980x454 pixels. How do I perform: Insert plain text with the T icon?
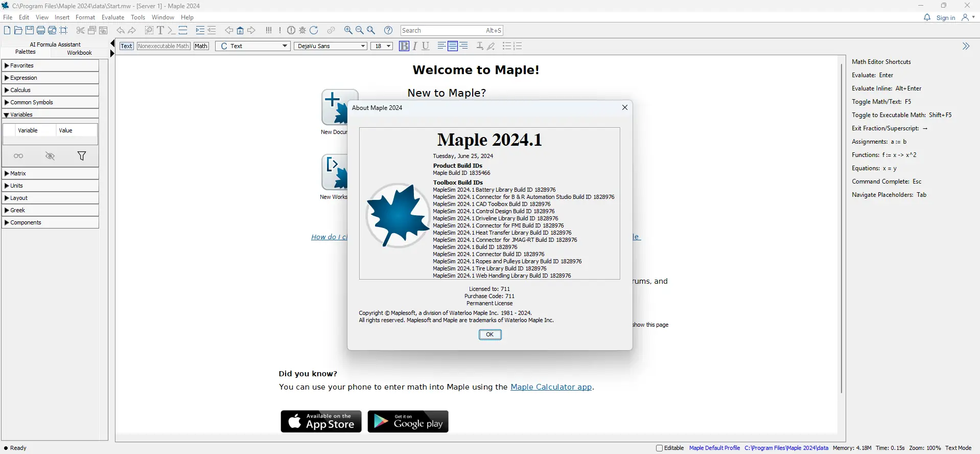[x=160, y=30]
